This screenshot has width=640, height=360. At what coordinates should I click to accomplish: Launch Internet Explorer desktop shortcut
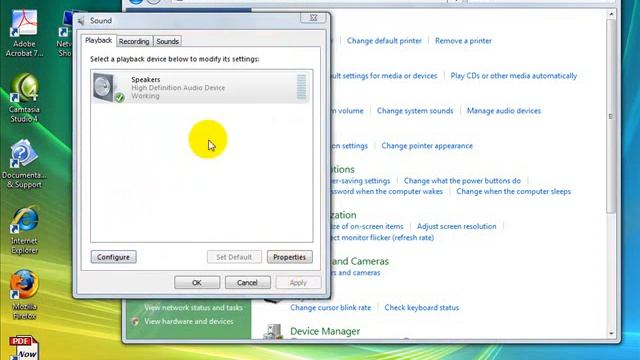[x=24, y=230]
